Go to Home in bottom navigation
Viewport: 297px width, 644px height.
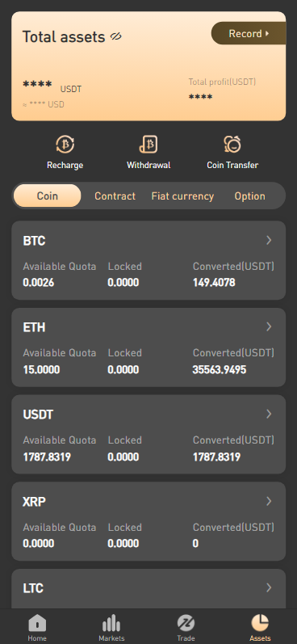point(37,624)
